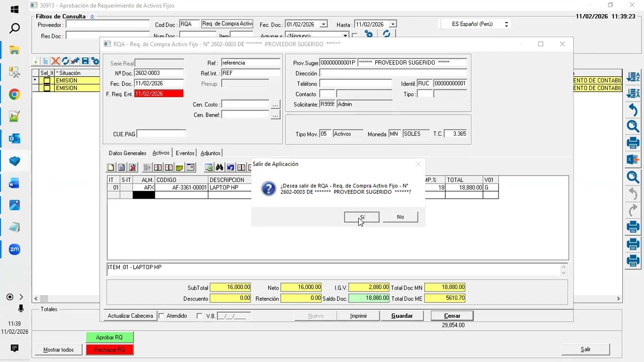Screen dimensions: 644x362
Task: Collapse the Filtros de Consulta section
Action: click(x=92, y=17)
